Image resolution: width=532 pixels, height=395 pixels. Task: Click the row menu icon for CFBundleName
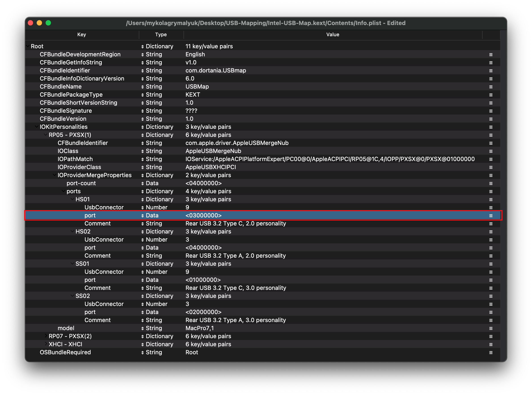491,87
